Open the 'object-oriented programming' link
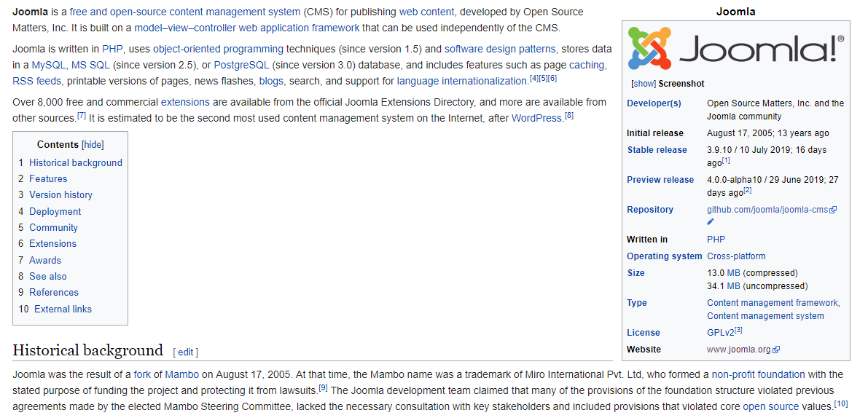 click(218, 49)
